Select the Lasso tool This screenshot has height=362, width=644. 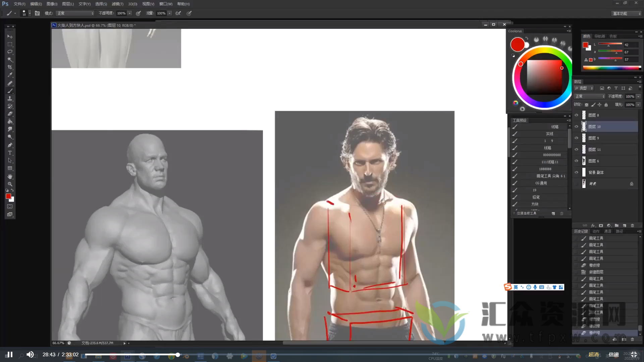[x=10, y=52]
